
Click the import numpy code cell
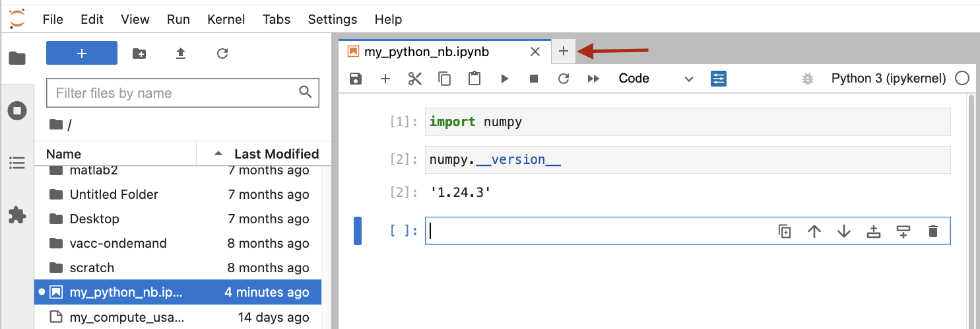tap(688, 122)
